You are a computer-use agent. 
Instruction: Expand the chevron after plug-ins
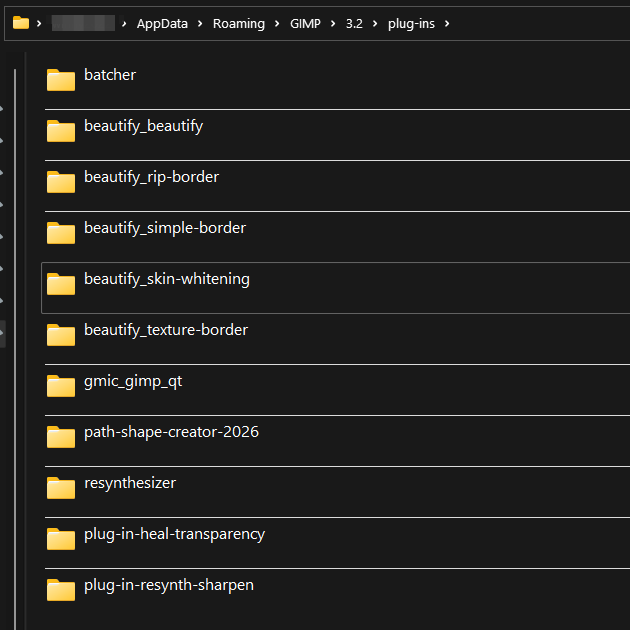point(447,24)
